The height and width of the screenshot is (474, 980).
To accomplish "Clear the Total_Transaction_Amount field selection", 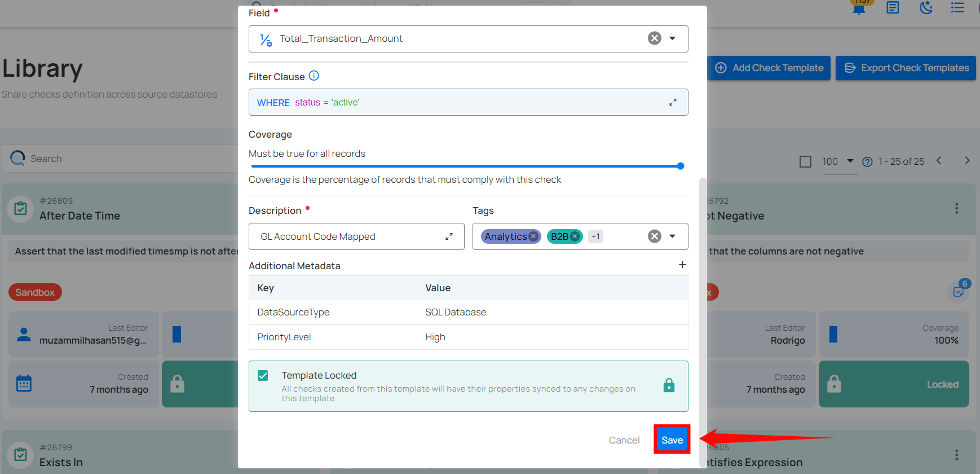I will tap(654, 38).
